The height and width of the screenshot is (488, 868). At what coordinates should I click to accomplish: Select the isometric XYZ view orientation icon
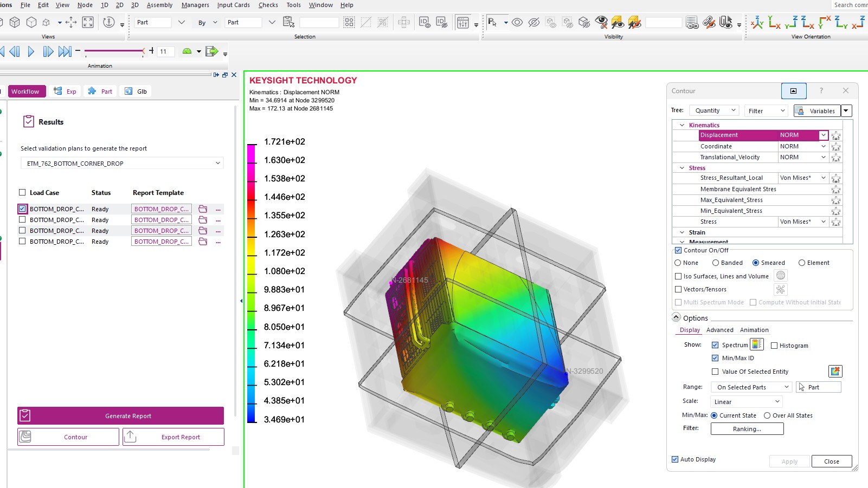(757, 22)
